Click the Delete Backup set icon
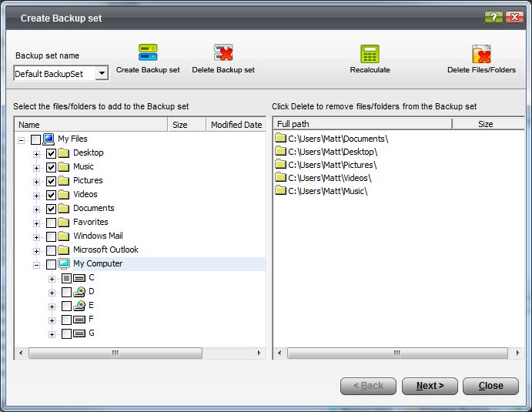 223,52
